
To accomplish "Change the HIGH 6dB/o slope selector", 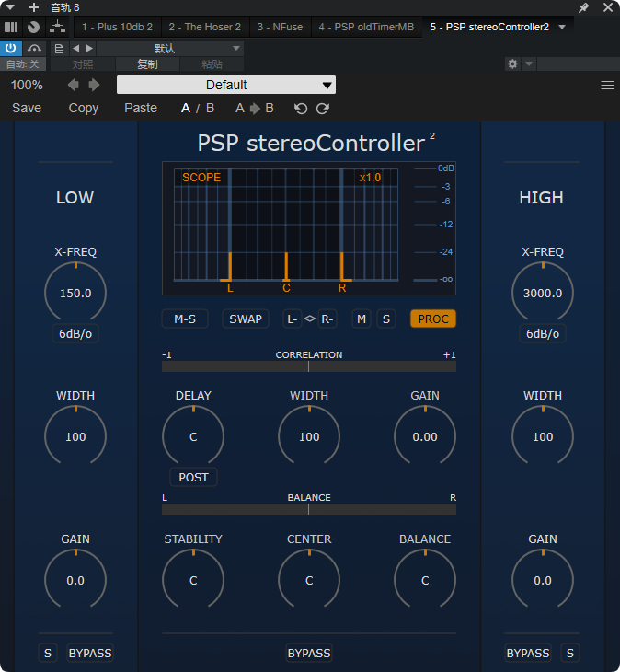I will (543, 333).
